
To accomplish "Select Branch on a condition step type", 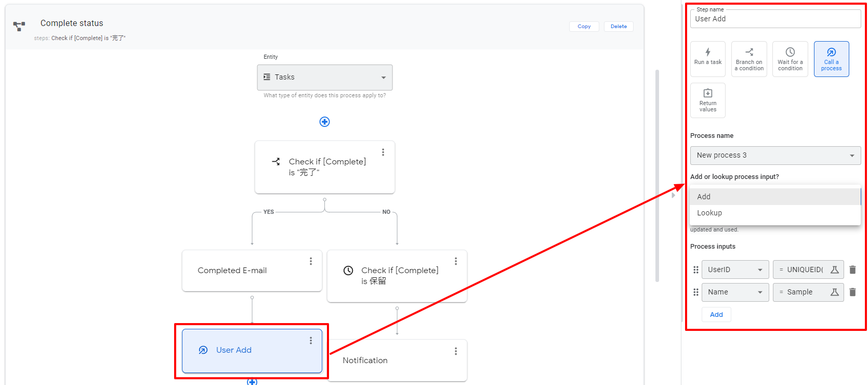I will click(x=748, y=58).
